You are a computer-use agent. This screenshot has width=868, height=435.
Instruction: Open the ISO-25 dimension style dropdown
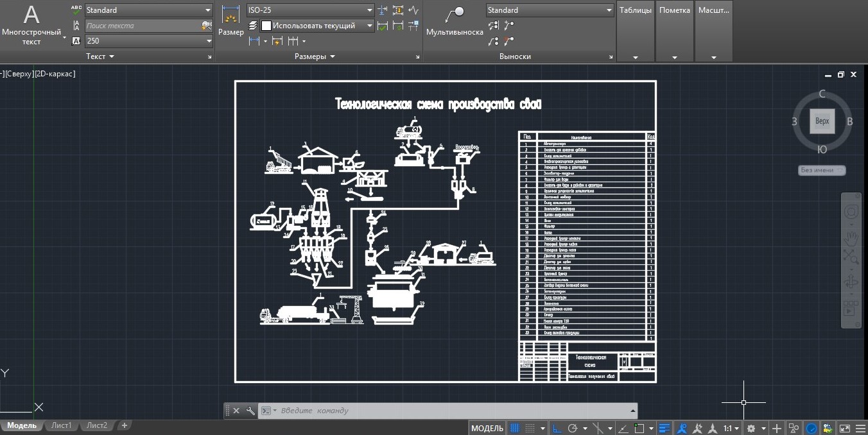[310, 10]
